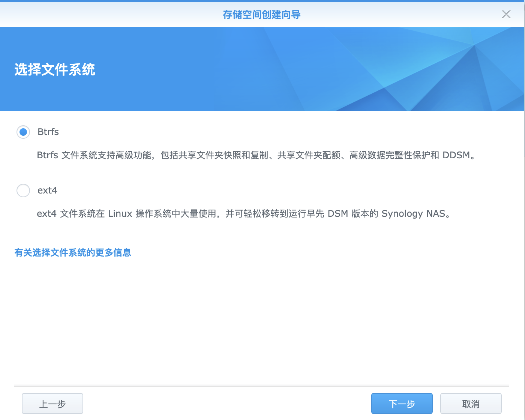Click the 选择文件系统 heading
Image resolution: width=525 pixels, height=420 pixels.
coord(55,69)
